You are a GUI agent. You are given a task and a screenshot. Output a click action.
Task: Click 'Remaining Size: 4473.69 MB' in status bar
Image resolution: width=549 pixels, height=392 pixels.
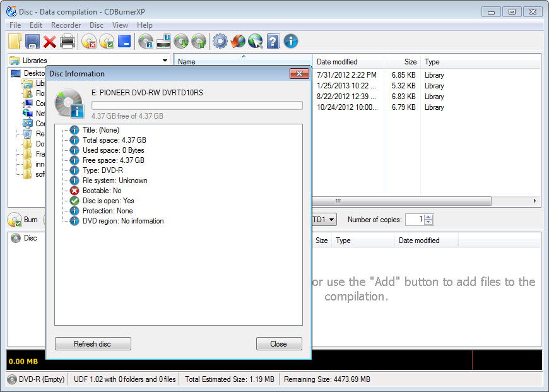(327, 379)
